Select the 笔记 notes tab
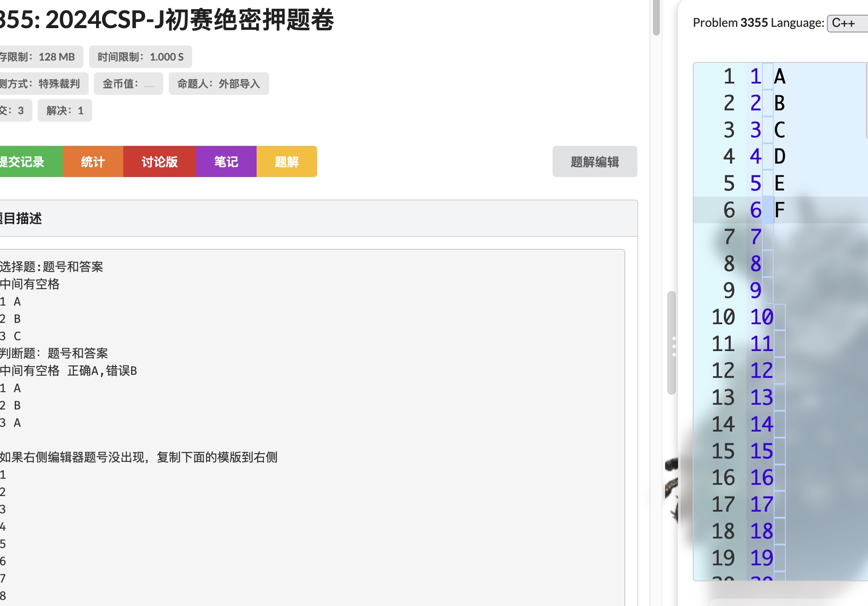The width and height of the screenshot is (868, 606). (226, 161)
